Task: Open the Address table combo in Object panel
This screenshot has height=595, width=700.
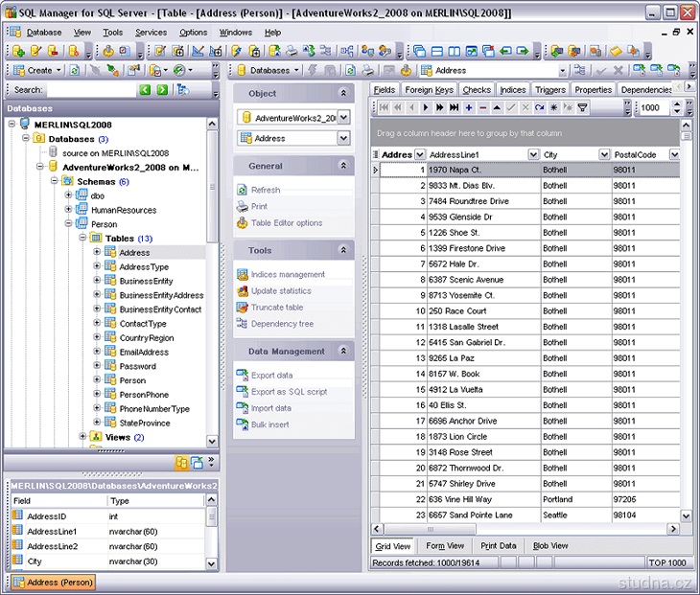Action: coord(343,139)
